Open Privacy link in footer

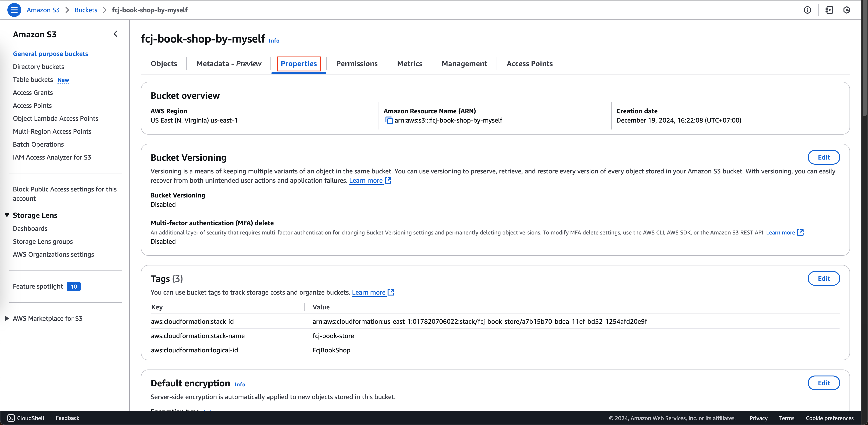click(759, 418)
